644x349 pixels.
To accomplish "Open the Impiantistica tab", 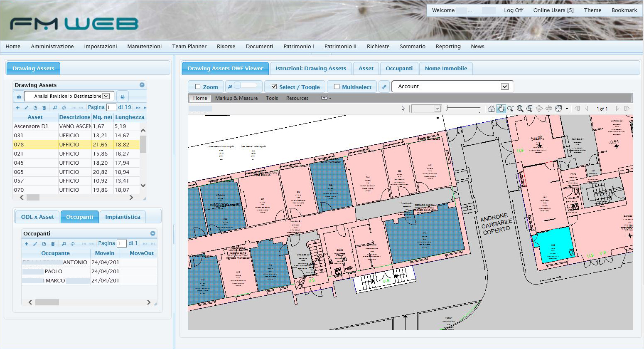I will 123,217.
